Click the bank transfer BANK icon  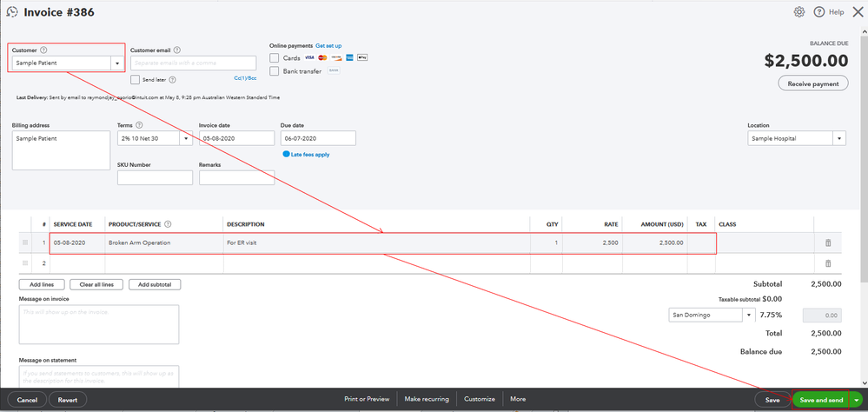coord(334,71)
